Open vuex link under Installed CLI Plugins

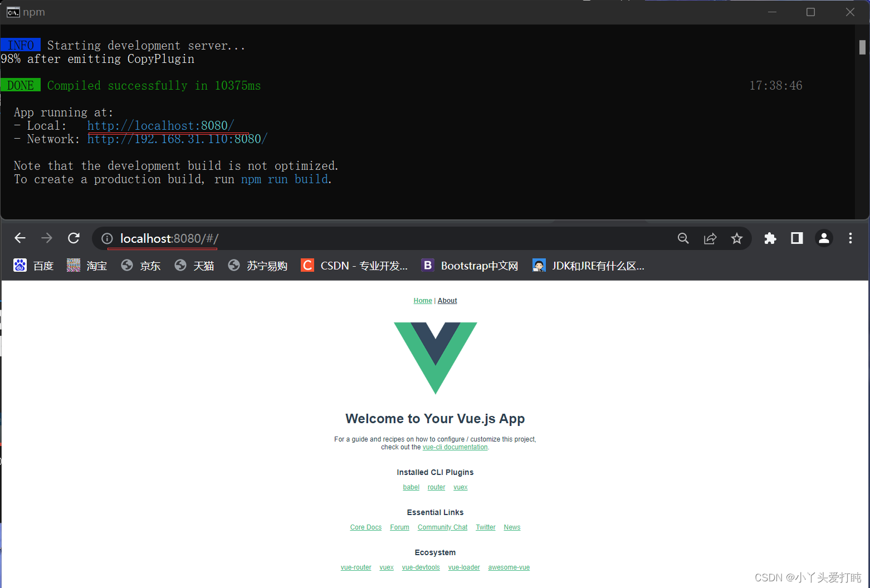pos(461,487)
